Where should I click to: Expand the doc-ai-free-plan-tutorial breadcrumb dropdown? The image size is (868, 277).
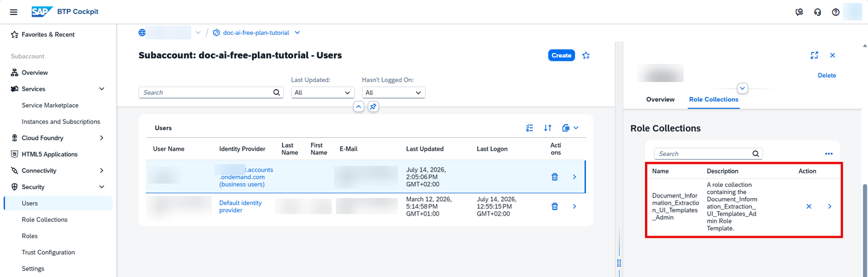[297, 33]
